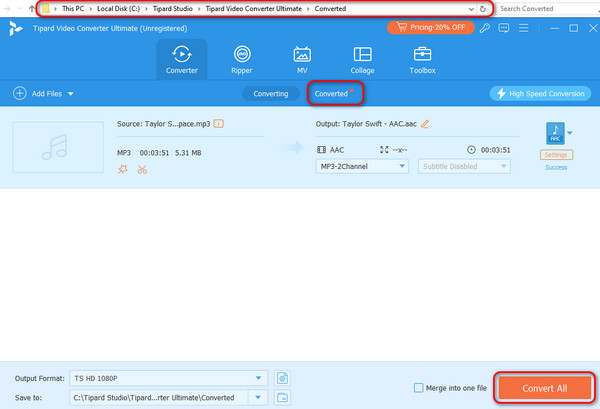Viewport: 600px width, 409px height.
Task: Open the Settings button for the output
Action: 556,155
